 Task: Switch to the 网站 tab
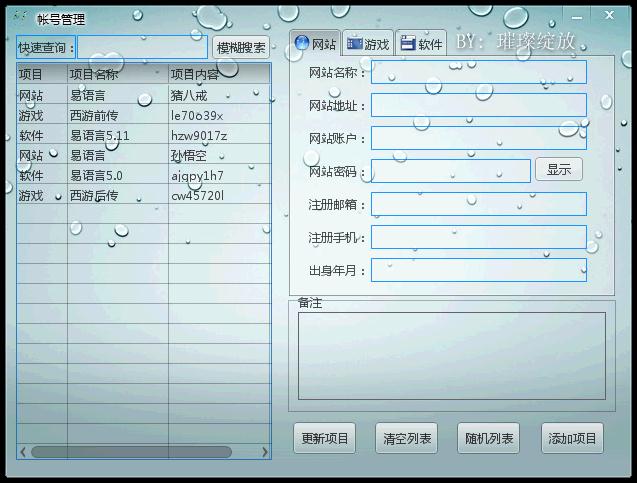315,43
